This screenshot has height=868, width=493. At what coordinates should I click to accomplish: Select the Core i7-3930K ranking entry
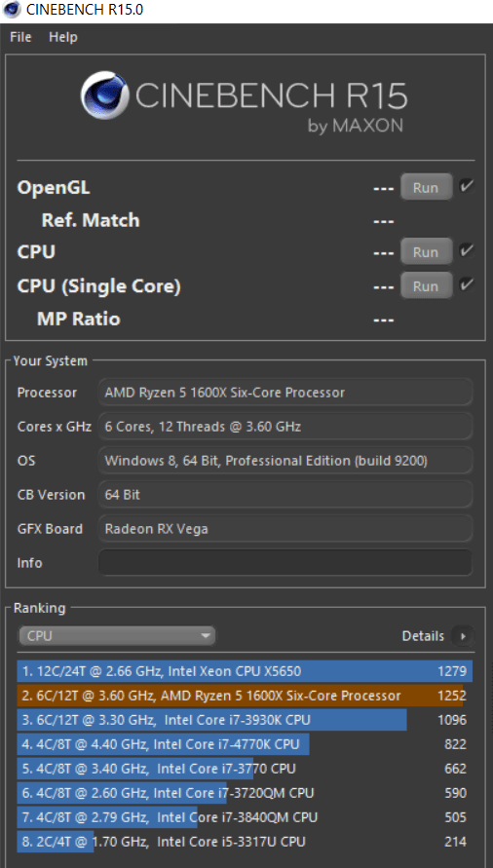pos(245,720)
